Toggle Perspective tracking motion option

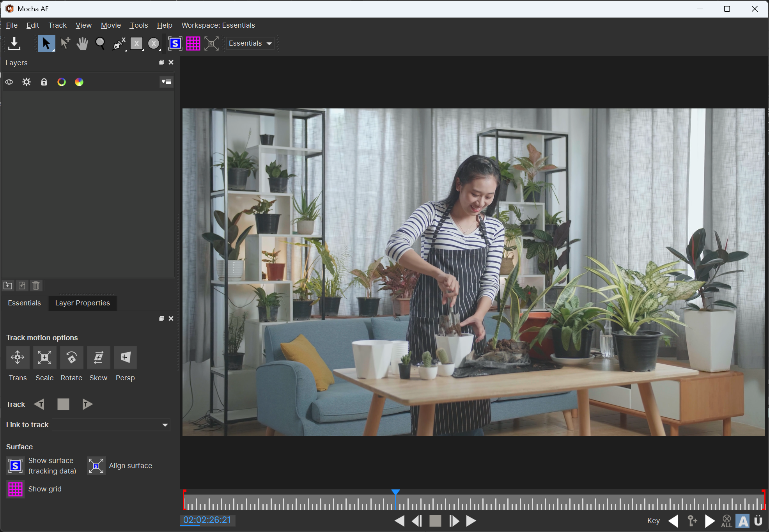point(125,357)
